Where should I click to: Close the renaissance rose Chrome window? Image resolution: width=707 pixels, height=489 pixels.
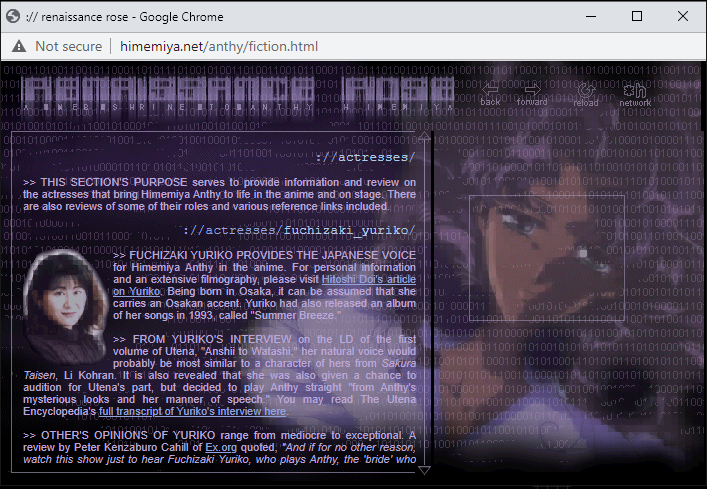point(683,16)
